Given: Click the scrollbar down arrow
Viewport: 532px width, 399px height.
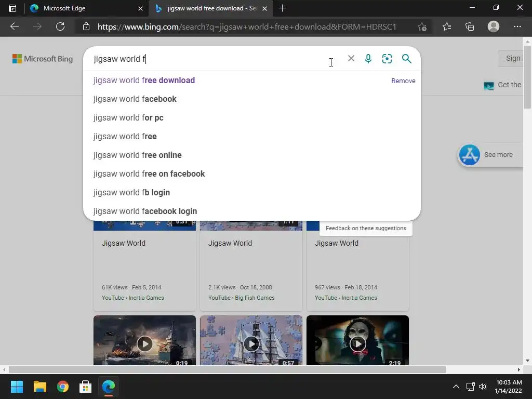Looking at the screenshot, I should point(527,361).
